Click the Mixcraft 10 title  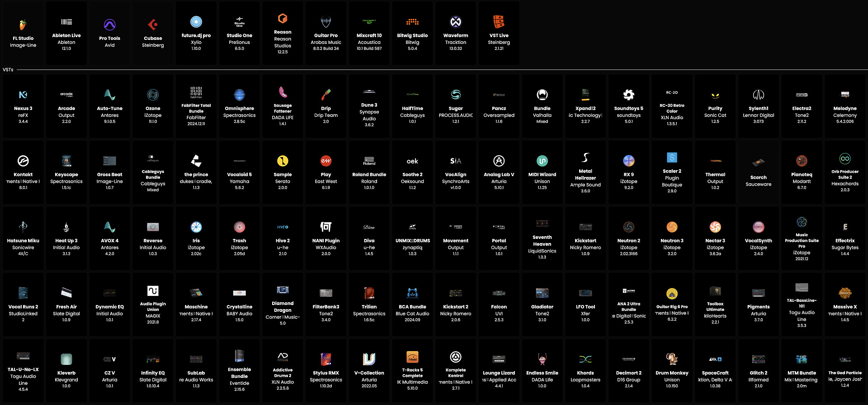(369, 35)
